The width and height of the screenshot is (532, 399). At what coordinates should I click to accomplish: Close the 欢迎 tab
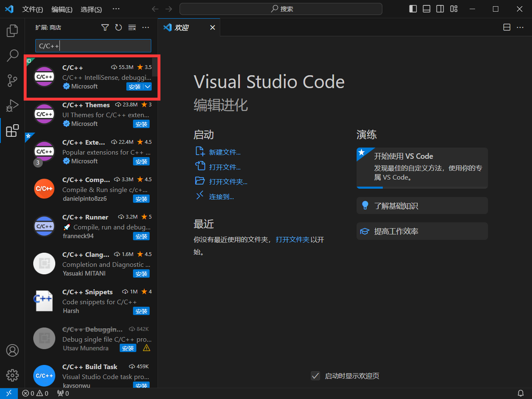(212, 27)
